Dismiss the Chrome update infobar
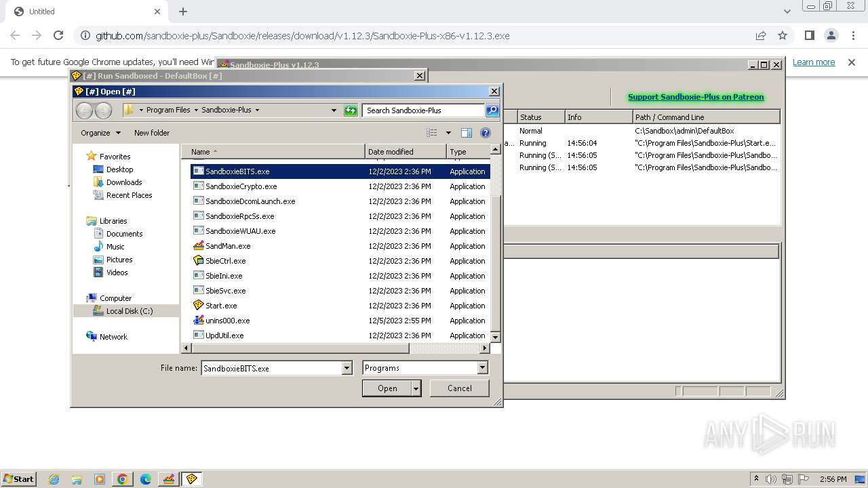 point(852,62)
